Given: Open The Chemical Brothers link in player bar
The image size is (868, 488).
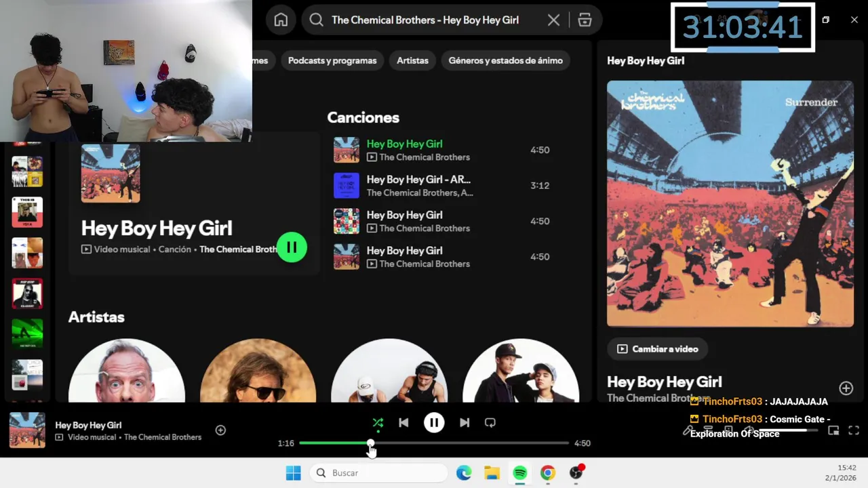Looking at the screenshot, I should [x=163, y=437].
